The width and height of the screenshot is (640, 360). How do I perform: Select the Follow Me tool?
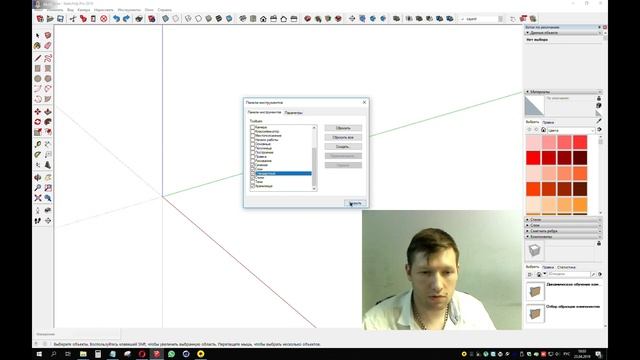pyautogui.click(x=48, y=122)
